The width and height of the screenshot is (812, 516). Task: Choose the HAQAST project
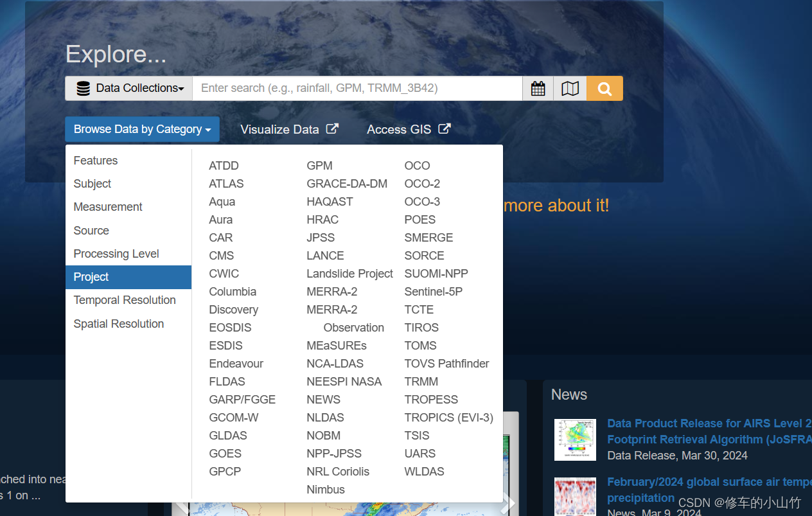point(330,202)
